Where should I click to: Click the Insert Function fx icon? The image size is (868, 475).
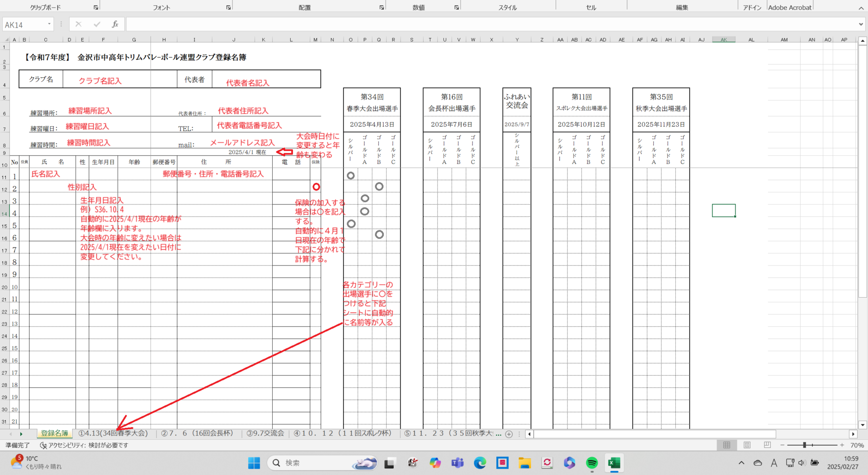115,24
